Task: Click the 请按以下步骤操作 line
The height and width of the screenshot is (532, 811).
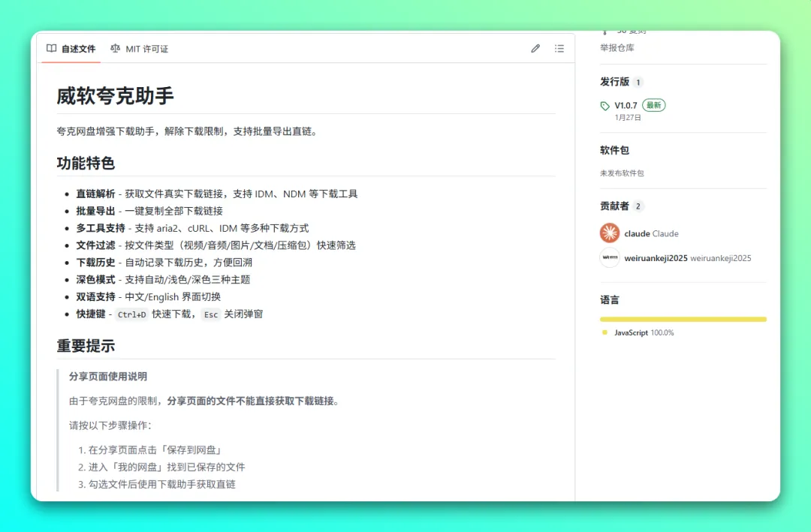Action: [x=110, y=425]
